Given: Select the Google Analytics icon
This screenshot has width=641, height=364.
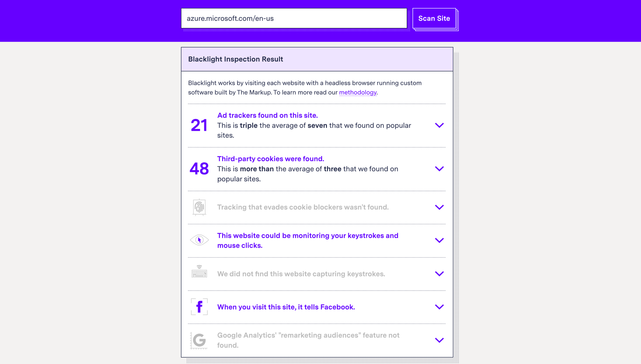Looking at the screenshot, I should pos(199,340).
